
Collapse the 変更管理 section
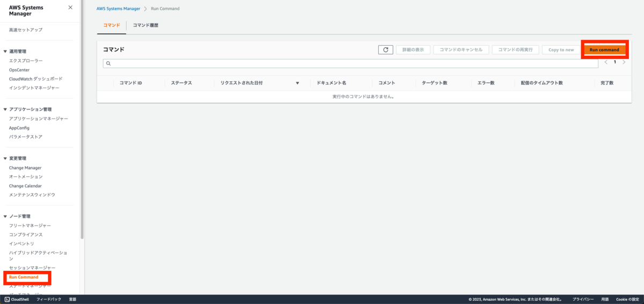tap(5, 159)
